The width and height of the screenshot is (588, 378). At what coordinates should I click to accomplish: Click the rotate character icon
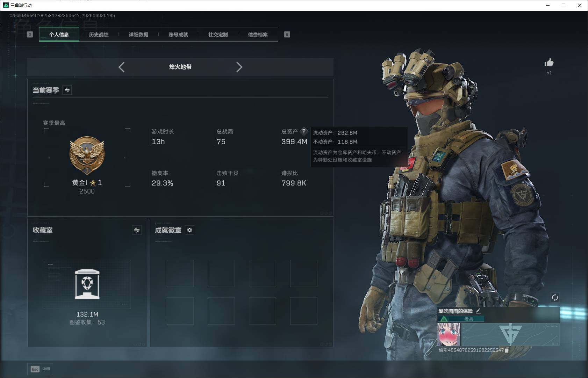coord(555,297)
